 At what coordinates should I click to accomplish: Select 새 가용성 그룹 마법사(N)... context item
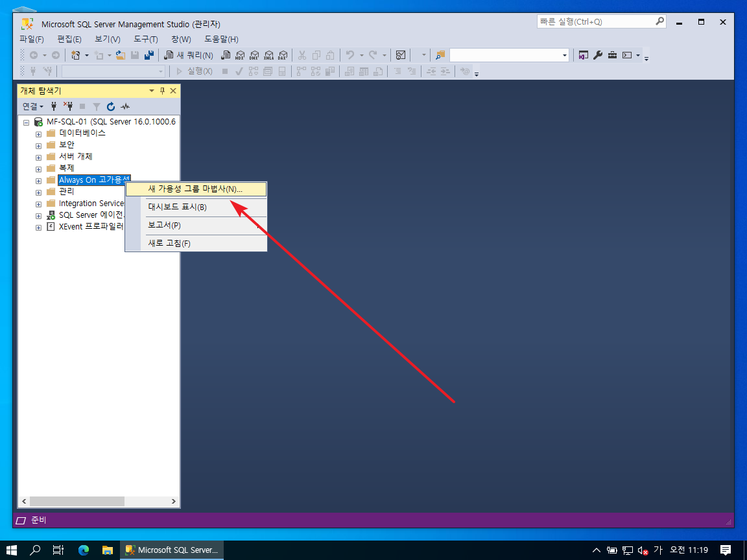[x=196, y=189]
